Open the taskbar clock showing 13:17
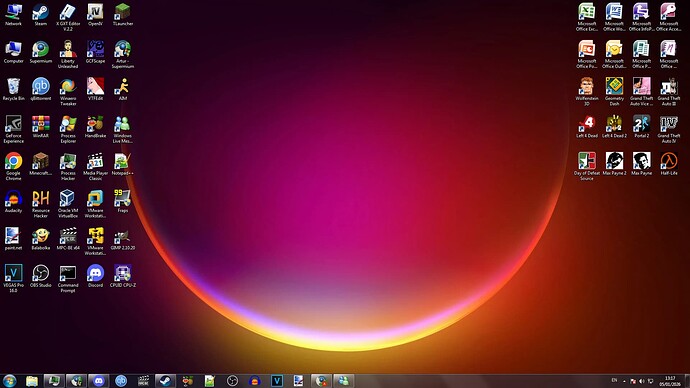The width and height of the screenshot is (690, 388). click(x=670, y=381)
